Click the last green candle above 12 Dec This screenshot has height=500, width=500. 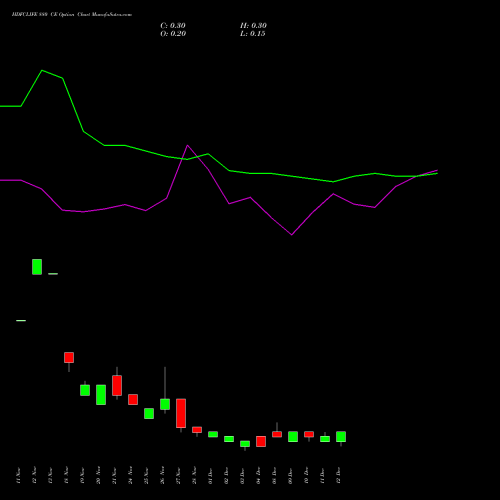click(341, 437)
